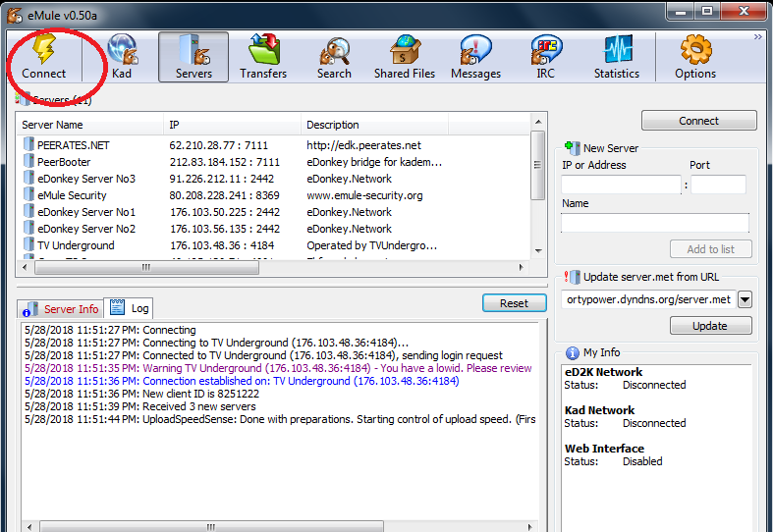
Task: Click the New Server plus icon
Action: tap(573, 147)
